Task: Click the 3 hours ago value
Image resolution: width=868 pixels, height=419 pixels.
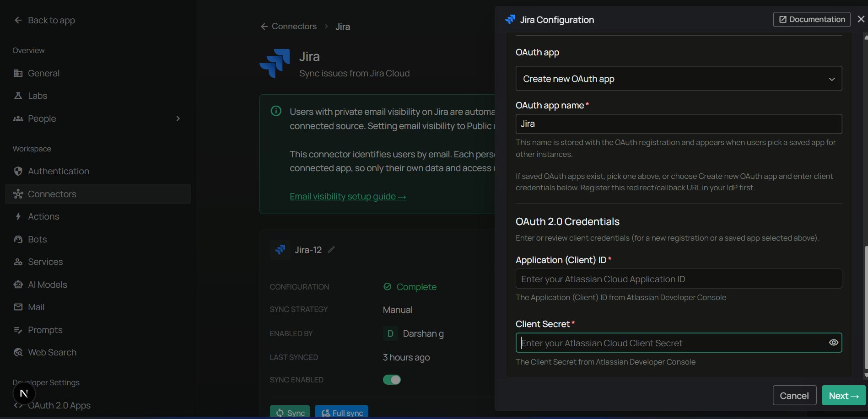Action: 406,357
